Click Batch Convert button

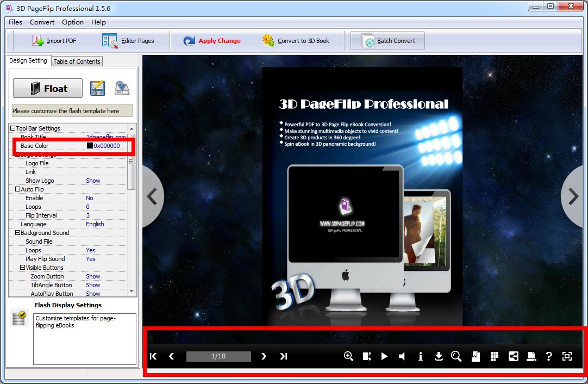click(x=388, y=41)
